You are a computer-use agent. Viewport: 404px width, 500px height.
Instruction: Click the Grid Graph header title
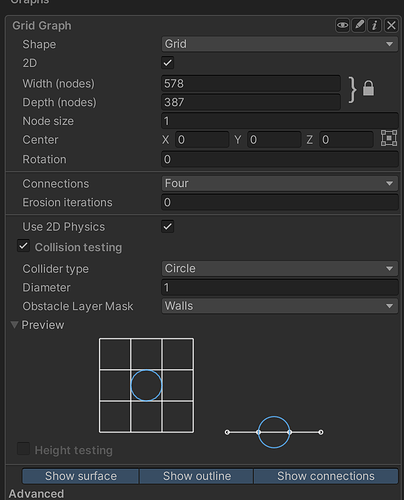pyautogui.click(x=42, y=26)
